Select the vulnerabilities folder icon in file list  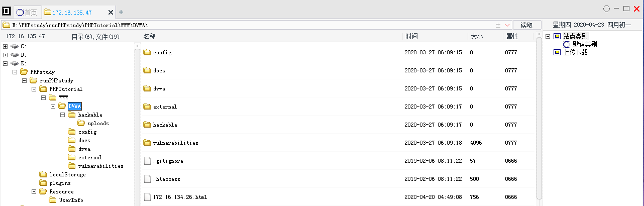[x=147, y=143]
